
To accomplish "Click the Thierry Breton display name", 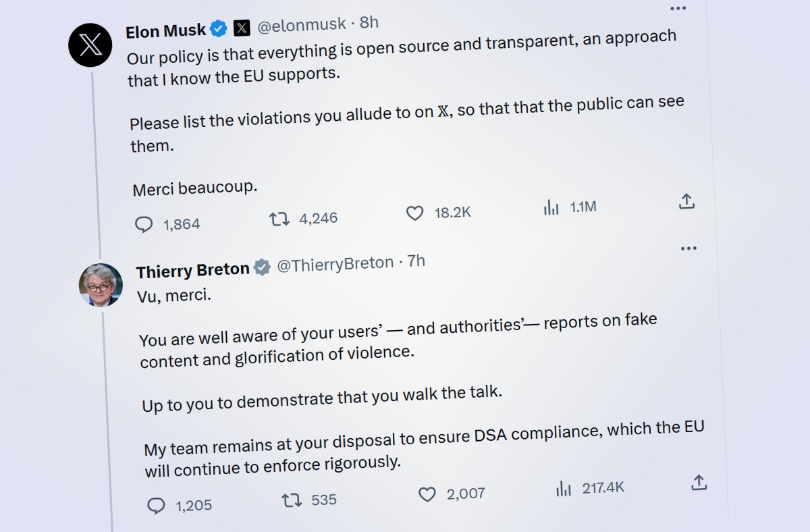I will pos(193,271).
